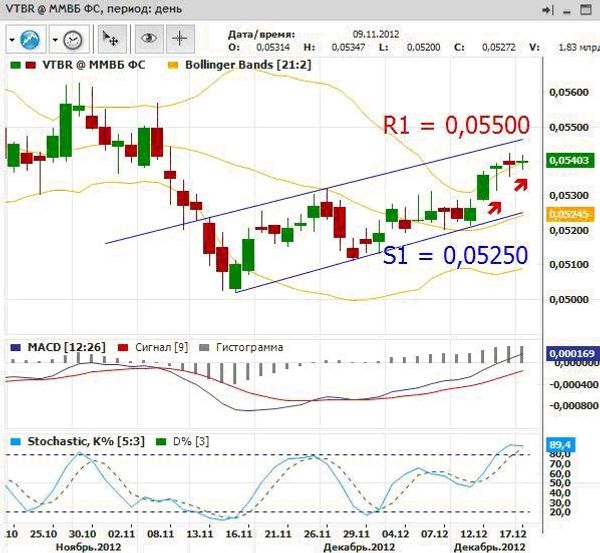This screenshot has width=600, height=553.
Task: Select the VTBR @ ММВБ ФС legend label
Action: [x=94, y=65]
